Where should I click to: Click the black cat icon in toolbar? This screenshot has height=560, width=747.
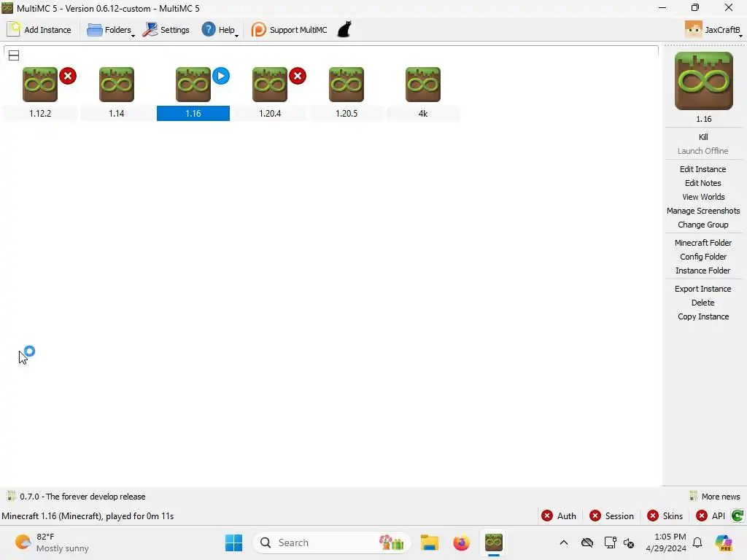pos(344,29)
